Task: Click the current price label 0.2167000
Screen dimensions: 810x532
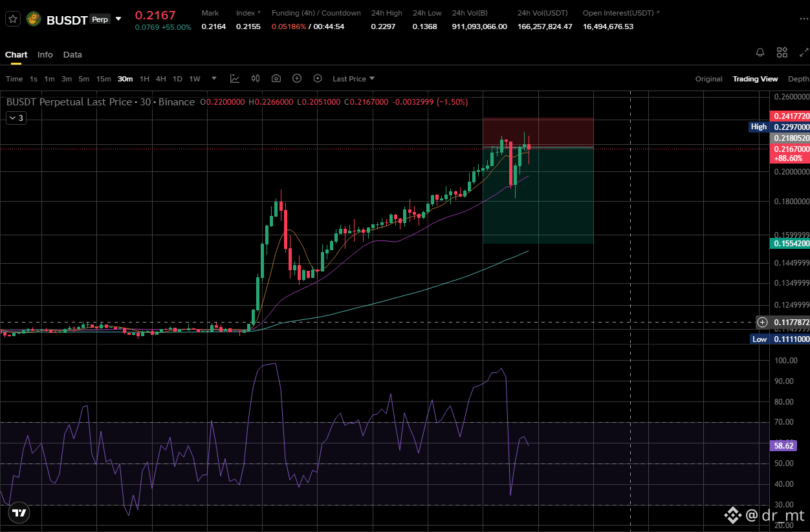Action: pyautogui.click(x=791, y=153)
